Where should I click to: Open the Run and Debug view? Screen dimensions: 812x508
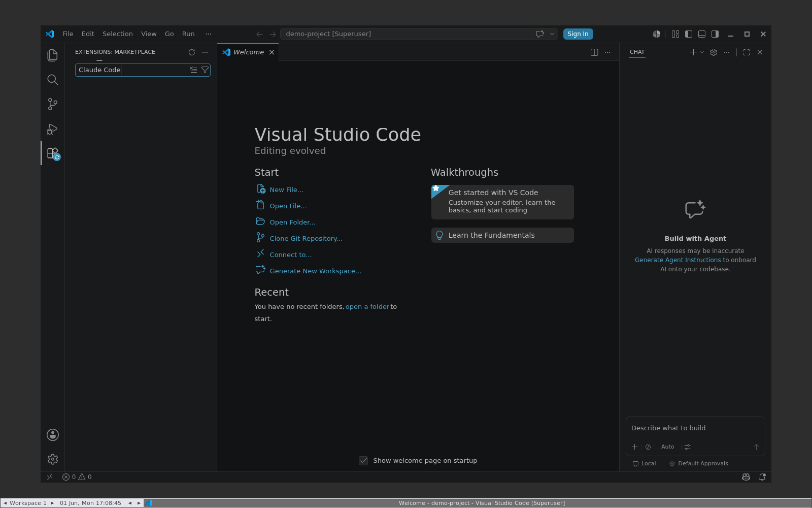[52, 129]
